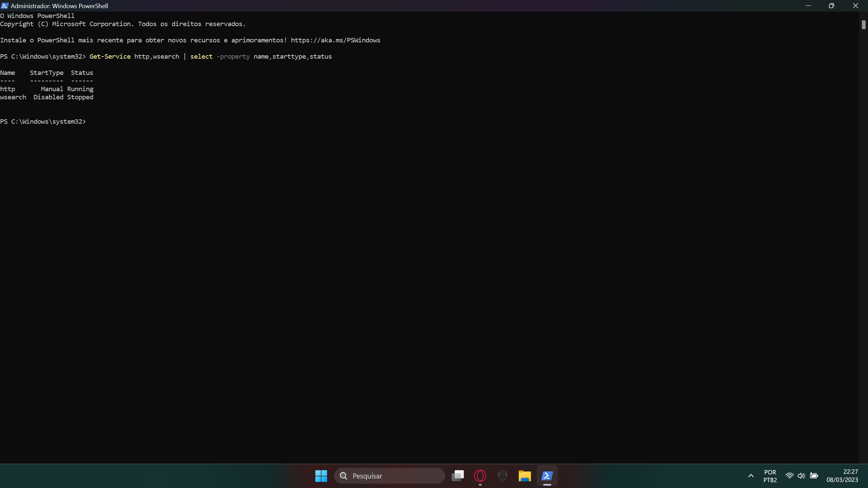Image resolution: width=868 pixels, height=488 pixels.
Task: Show hidden system tray icons chevron
Action: coord(751,476)
